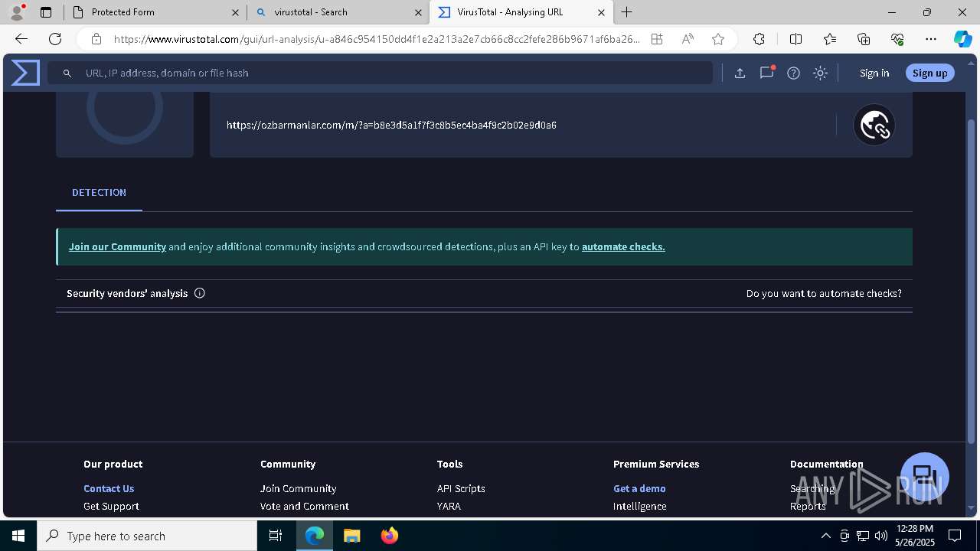Click the Edge icon on taskbar
The height and width of the screenshot is (551, 980).
(315, 536)
